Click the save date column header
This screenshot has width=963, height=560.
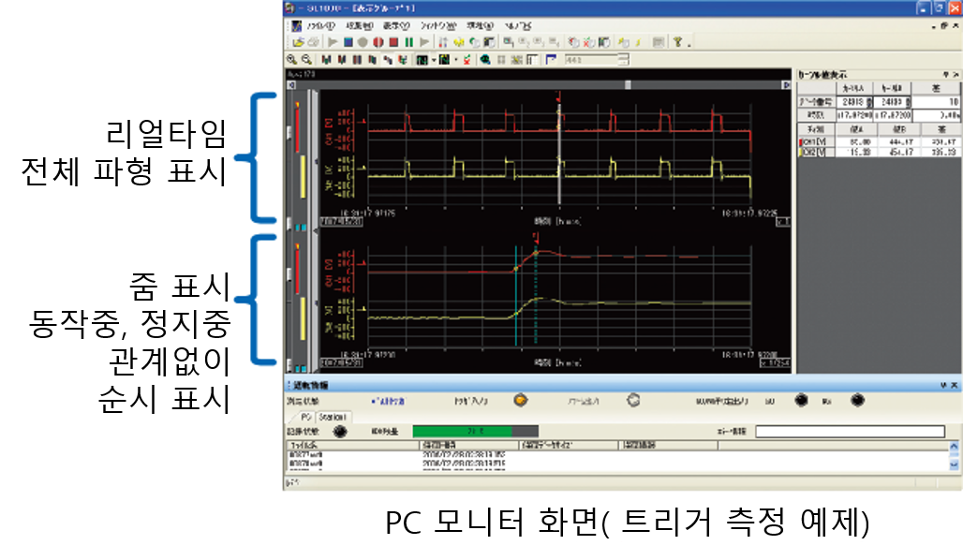[469, 445]
